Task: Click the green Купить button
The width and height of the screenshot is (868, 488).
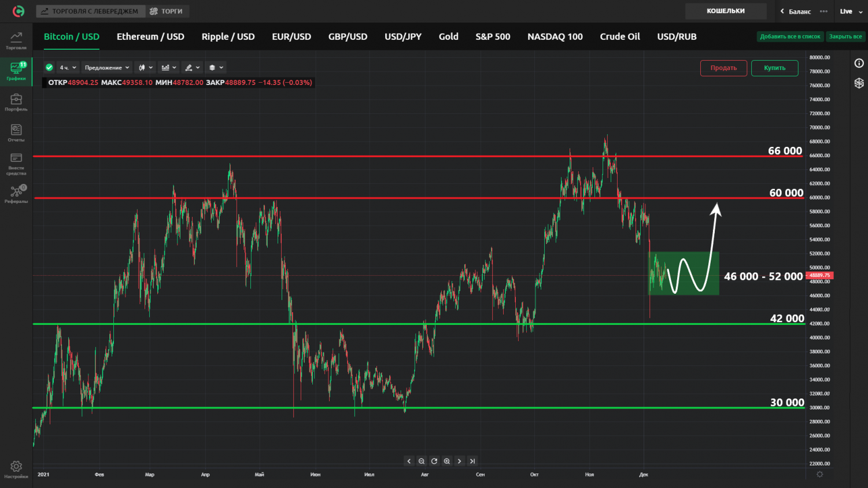Action: [x=774, y=68]
